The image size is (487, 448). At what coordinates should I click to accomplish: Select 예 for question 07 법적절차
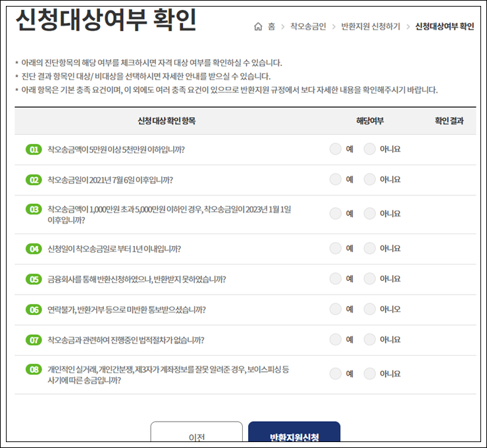[x=336, y=339]
